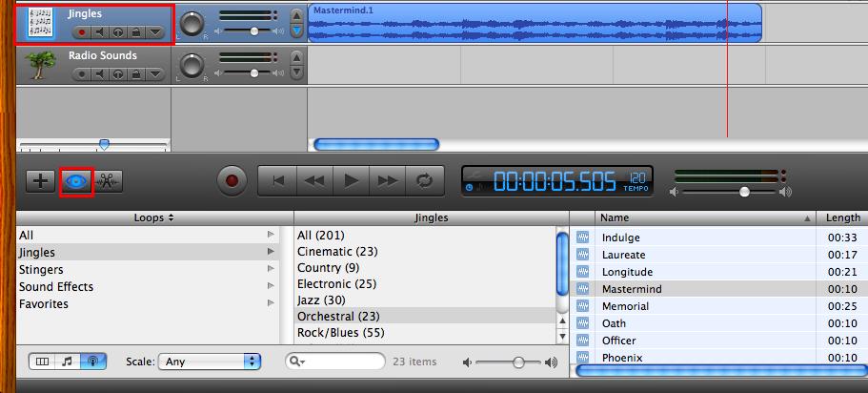The width and height of the screenshot is (868, 393).
Task: Mute the Jingles track
Action: 100,32
